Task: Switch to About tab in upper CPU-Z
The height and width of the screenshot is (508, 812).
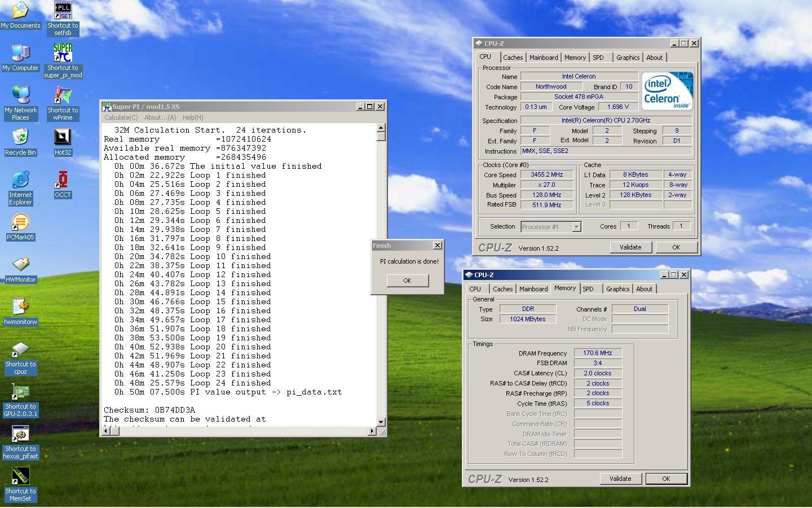Action: pyautogui.click(x=654, y=58)
